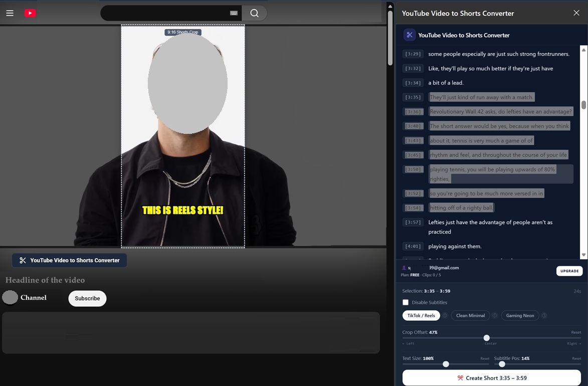The height and width of the screenshot is (386, 588).
Task: Click info icon next to TikTok / Reels
Action: click(445, 315)
